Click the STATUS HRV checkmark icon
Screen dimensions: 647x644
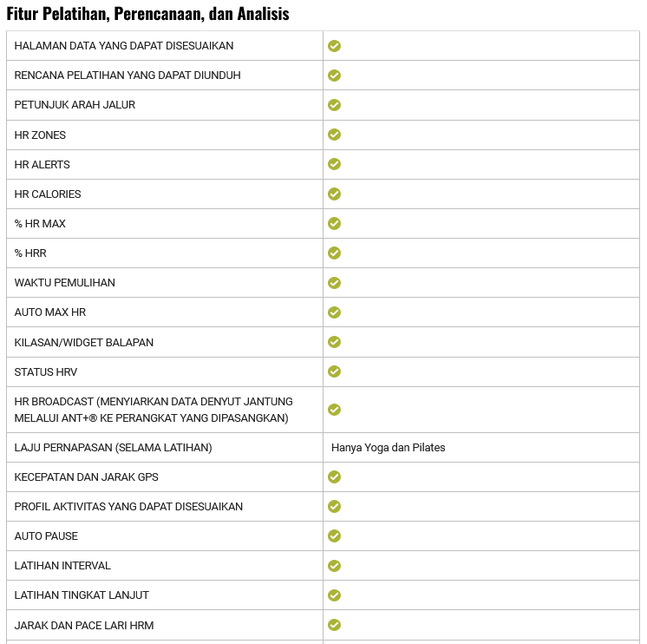(x=334, y=371)
